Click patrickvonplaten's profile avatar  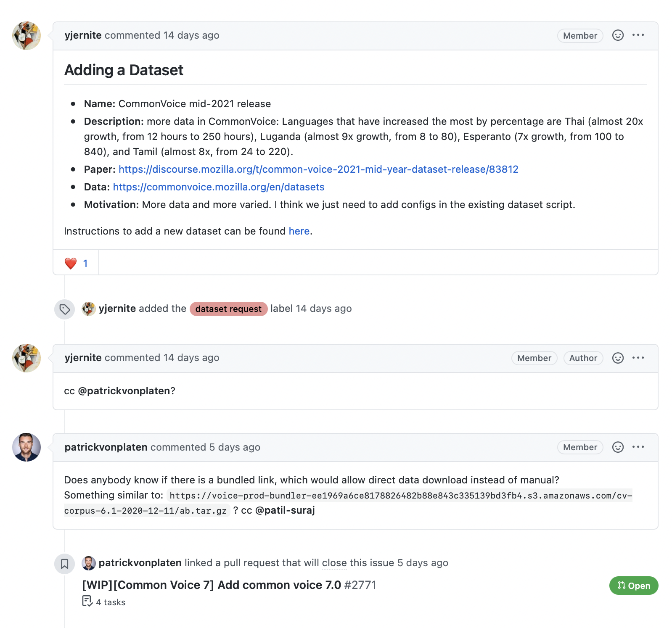pyautogui.click(x=26, y=447)
